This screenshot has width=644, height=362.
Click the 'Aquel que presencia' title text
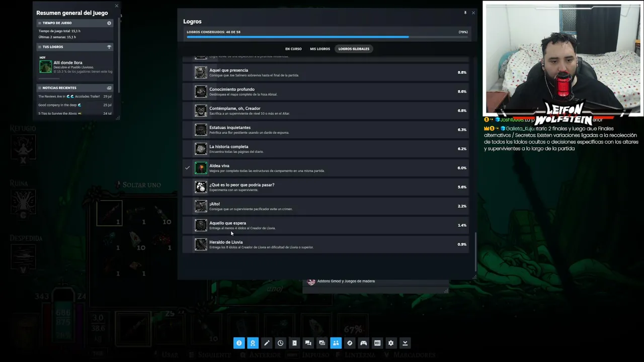[228, 70]
